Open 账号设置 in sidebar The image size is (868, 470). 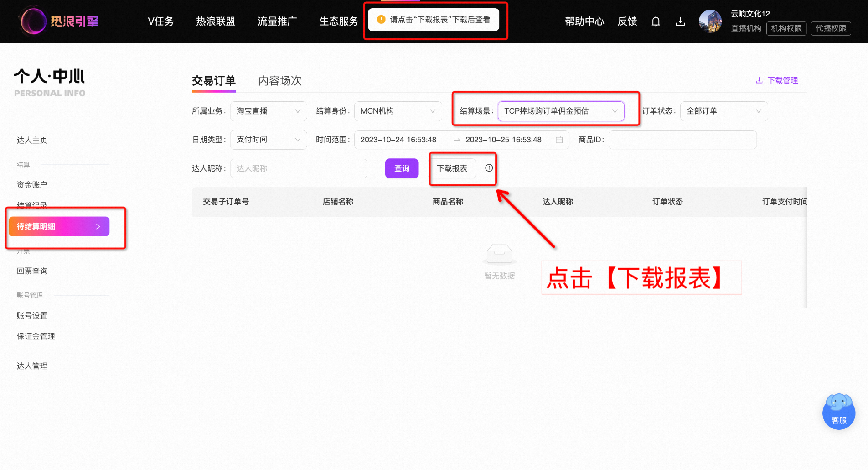coord(32,316)
